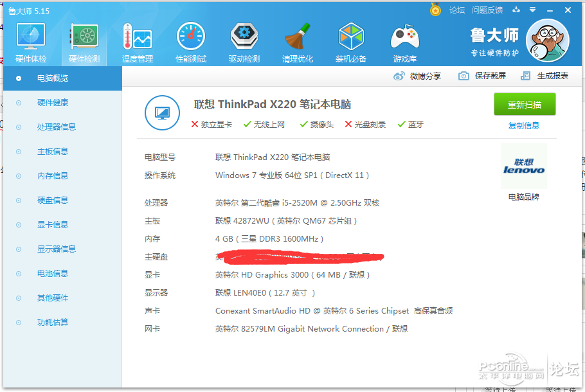The width and height of the screenshot is (585, 392).
Task: Click the round computer monitor icon
Action: tap(162, 112)
